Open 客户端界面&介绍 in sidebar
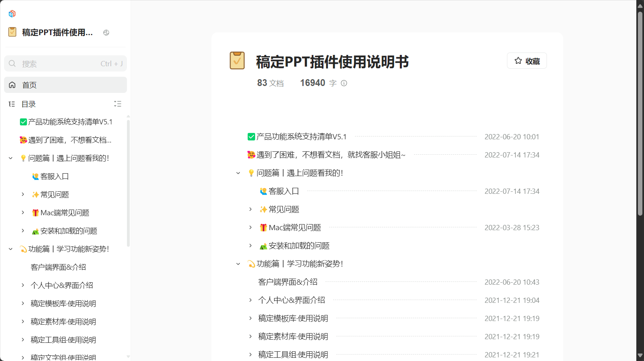Viewport: 644px width, 361px height. tap(58, 267)
